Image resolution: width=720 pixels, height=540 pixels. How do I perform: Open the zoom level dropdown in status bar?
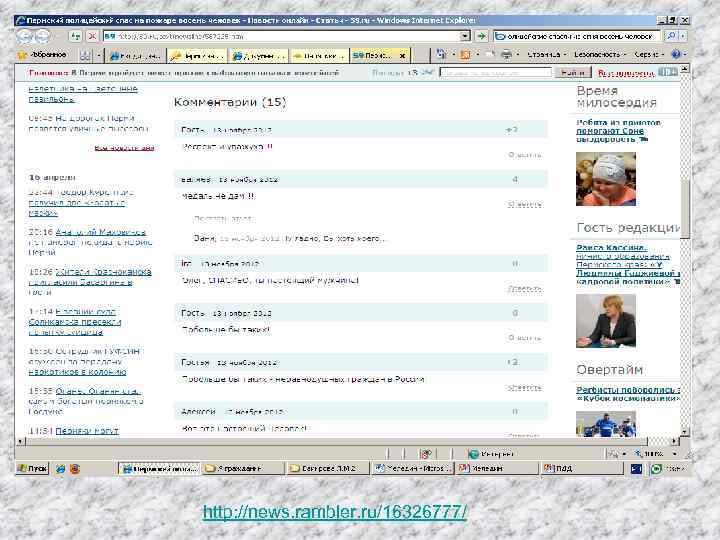675,454
